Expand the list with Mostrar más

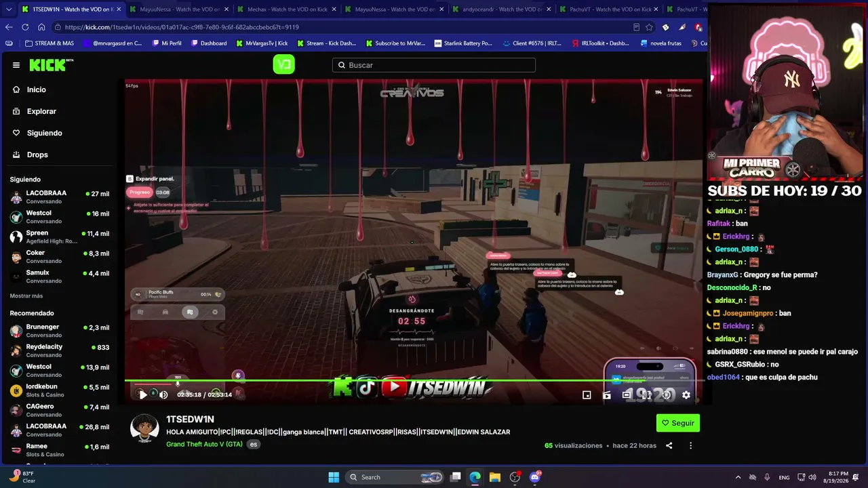26,296
